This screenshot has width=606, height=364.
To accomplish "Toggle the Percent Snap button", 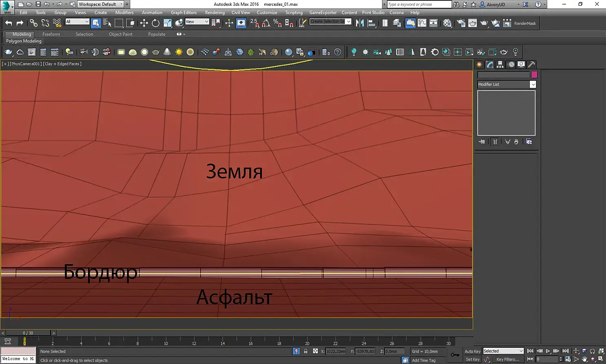I will click(x=277, y=23).
